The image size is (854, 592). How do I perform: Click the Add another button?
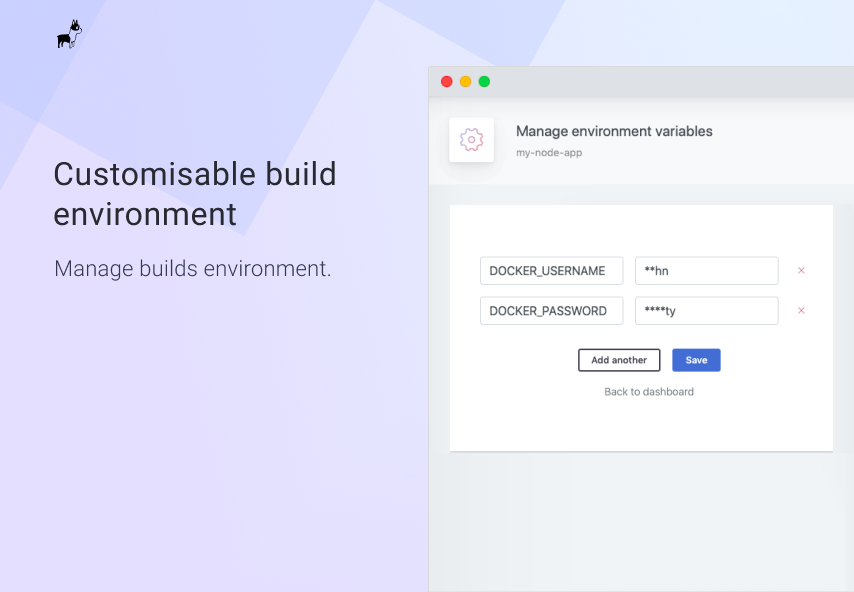(619, 360)
